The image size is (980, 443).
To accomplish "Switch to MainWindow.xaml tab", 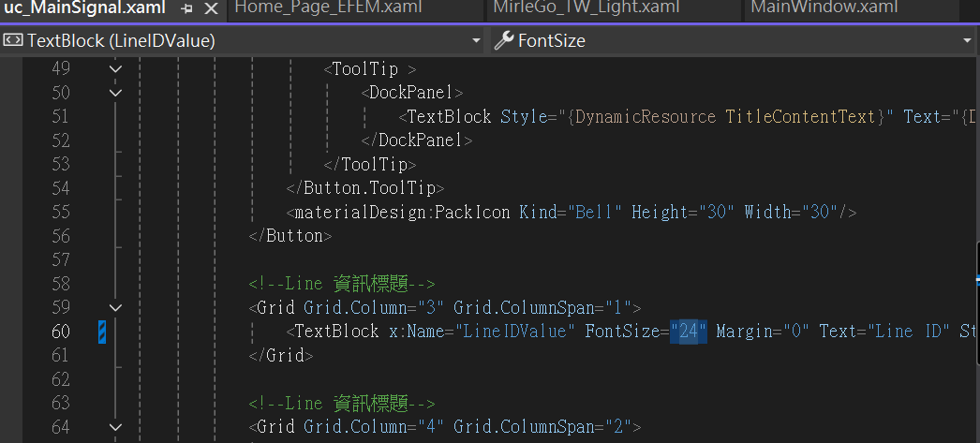I will [824, 7].
